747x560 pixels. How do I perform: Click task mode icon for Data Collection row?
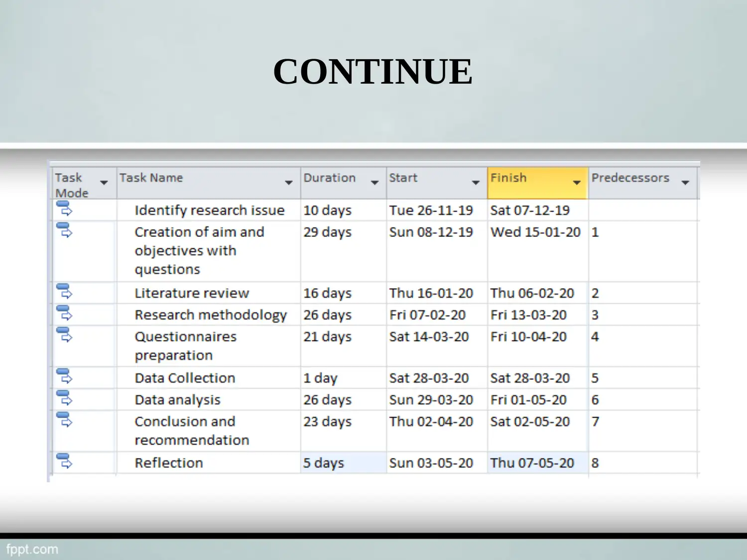click(x=64, y=376)
